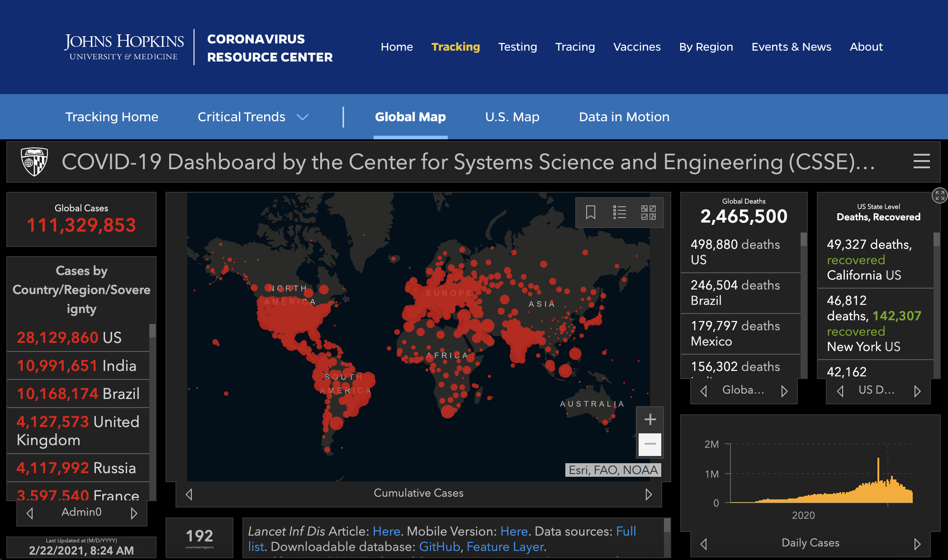Show next US Deaths panel tab
Screen dimensions: 948x560
917,391
